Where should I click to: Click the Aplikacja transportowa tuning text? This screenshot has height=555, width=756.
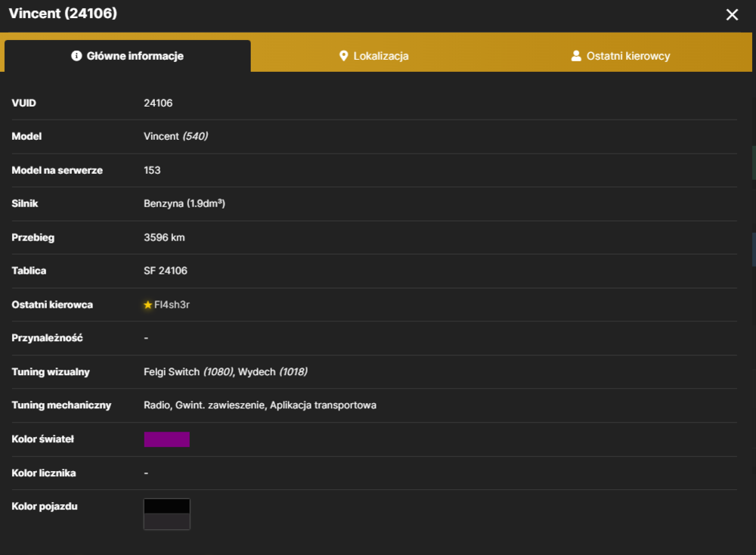pyautogui.click(x=323, y=405)
